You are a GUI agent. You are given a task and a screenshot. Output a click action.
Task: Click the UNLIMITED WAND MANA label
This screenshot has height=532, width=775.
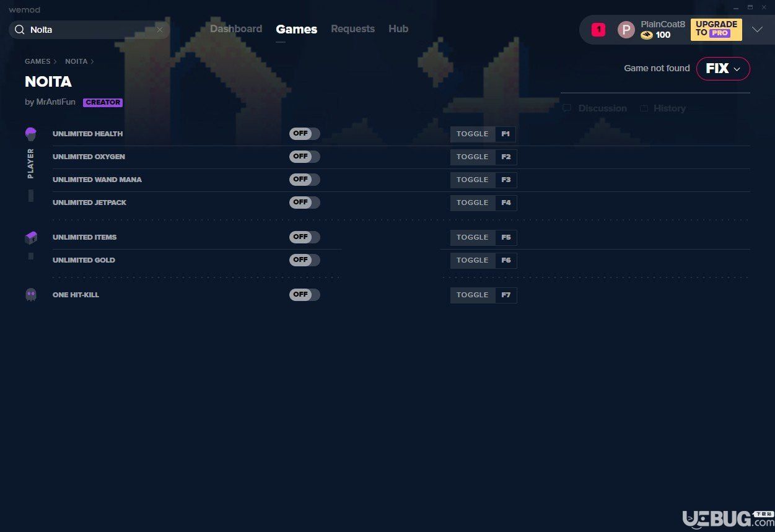pyautogui.click(x=97, y=180)
